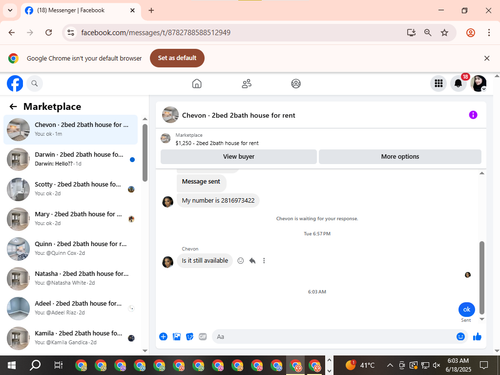Dismiss the default browser notification bar
The height and width of the screenshot is (375, 500).
tap(487, 58)
